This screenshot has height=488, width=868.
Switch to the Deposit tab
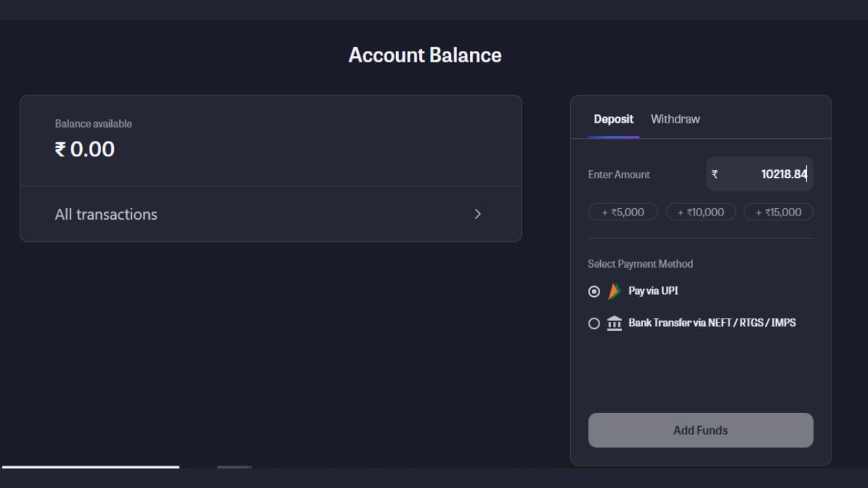[x=613, y=119]
